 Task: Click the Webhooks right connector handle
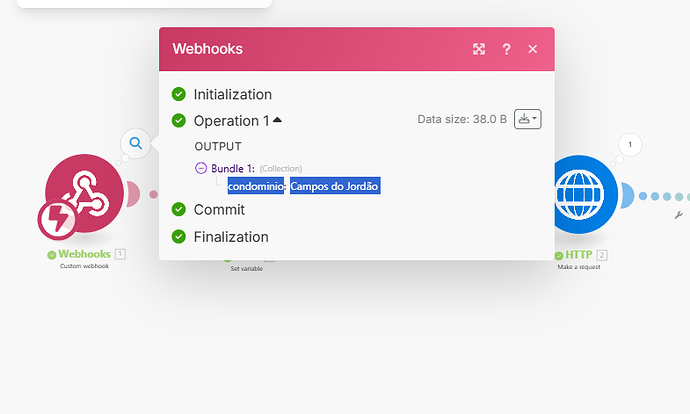pyautogui.click(x=131, y=194)
